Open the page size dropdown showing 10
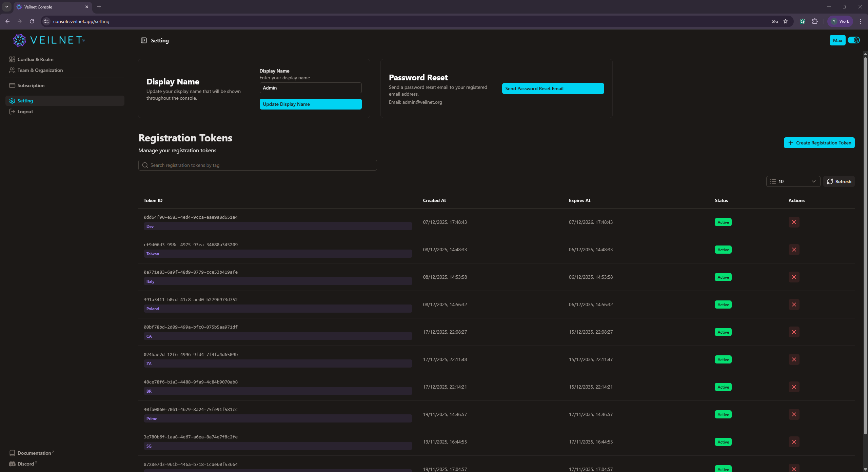The image size is (868, 472). tap(793, 181)
